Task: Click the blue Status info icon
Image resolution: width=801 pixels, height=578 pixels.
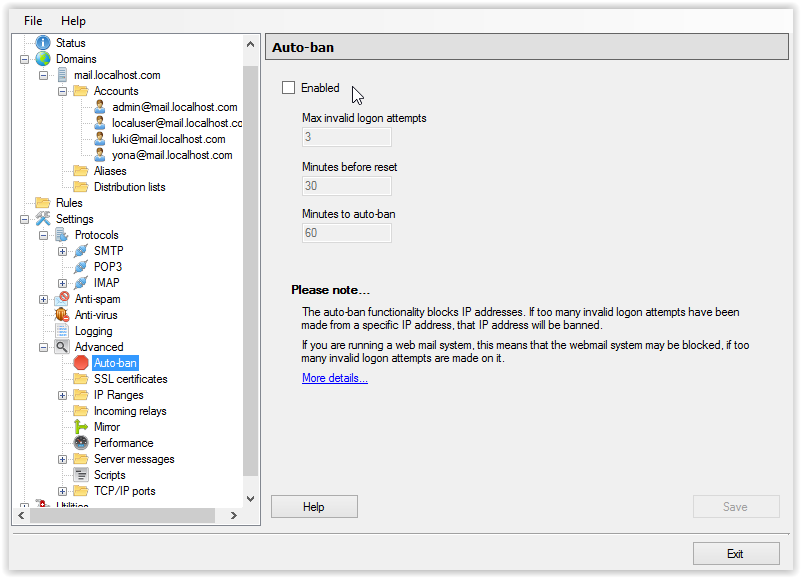Action: pos(43,43)
